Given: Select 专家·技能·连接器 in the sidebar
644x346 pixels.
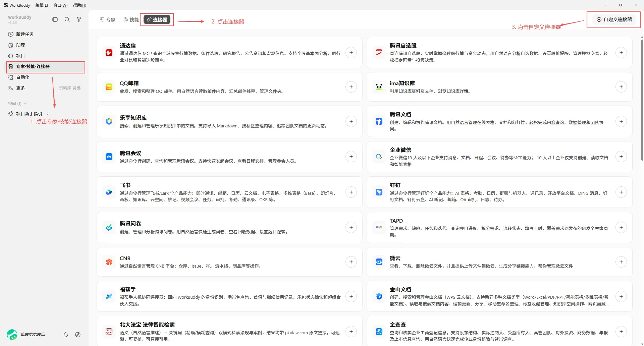Looking at the screenshot, I should (46, 66).
